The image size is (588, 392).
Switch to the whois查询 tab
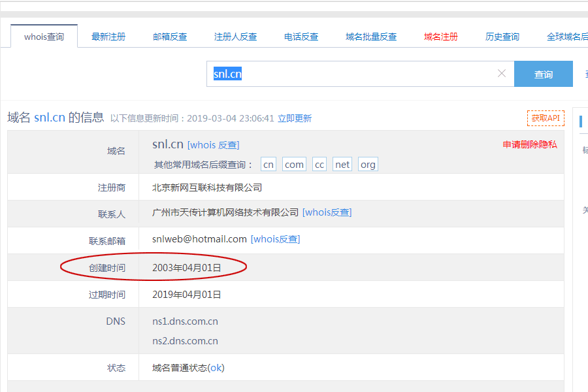(44, 37)
